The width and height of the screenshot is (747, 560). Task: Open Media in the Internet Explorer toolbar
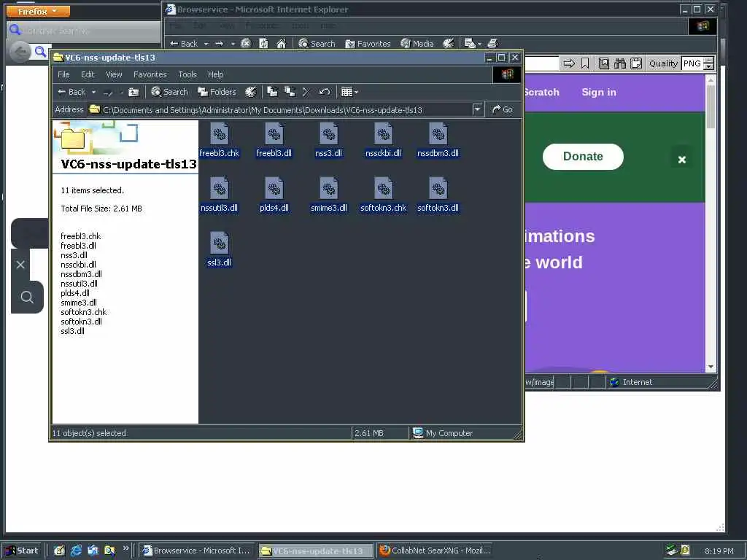pyautogui.click(x=417, y=43)
